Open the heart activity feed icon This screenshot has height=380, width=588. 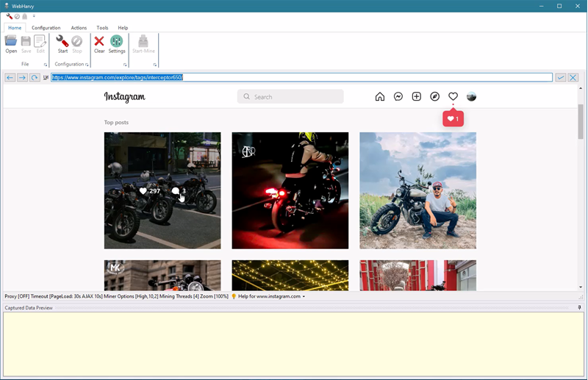click(x=453, y=97)
